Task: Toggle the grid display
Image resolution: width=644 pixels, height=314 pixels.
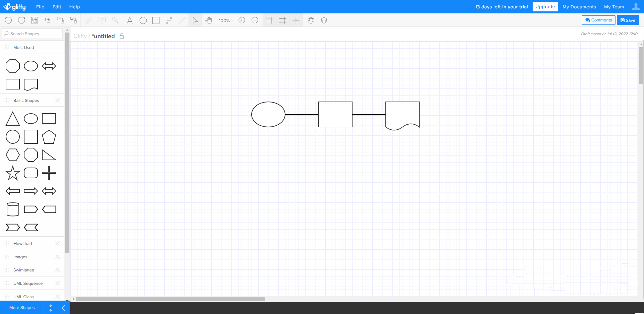Action: pos(283,20)
